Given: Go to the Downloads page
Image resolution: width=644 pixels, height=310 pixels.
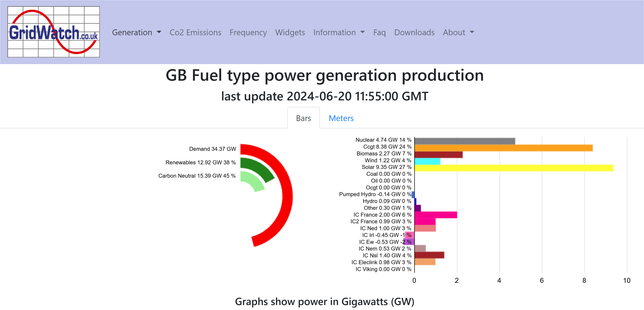Looking at the screenshot, I should [414, 32].
